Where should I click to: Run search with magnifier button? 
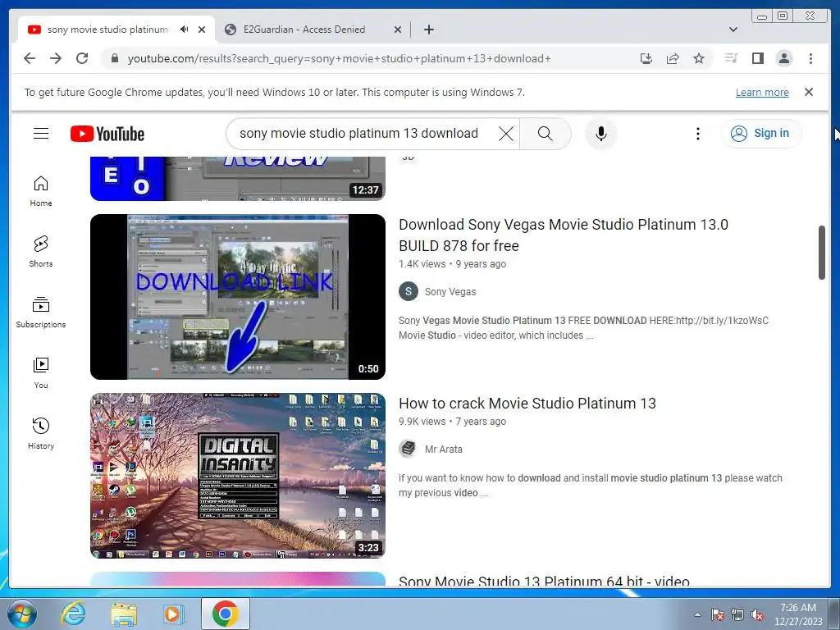546,134
